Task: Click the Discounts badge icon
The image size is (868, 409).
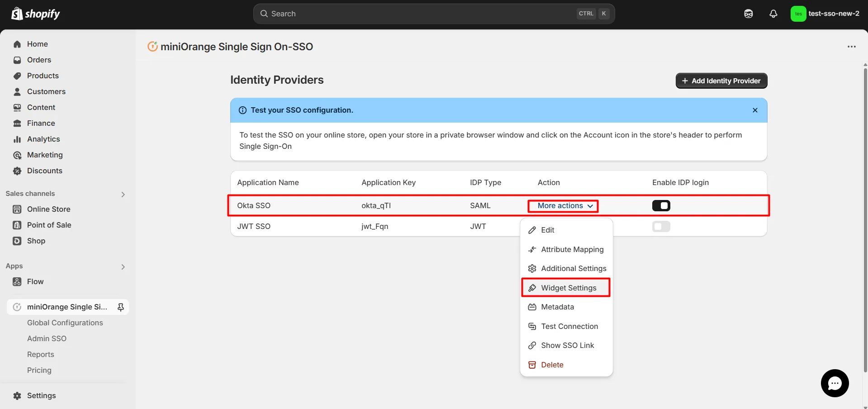Action: coord(17,171)
